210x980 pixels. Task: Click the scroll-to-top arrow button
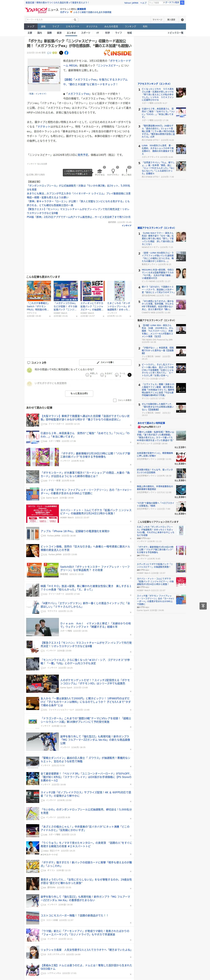(x=203, y=606)
